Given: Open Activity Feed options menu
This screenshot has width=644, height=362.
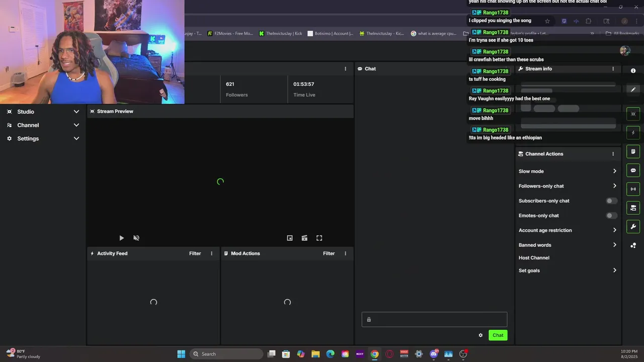Looking at the screenshot, I should 211,253.
